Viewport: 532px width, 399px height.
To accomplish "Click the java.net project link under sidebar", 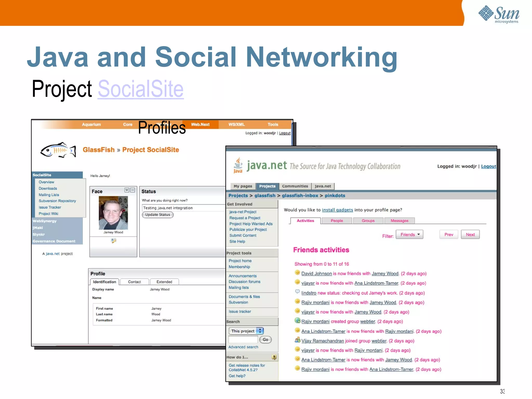I will click(x=53, y=254).
